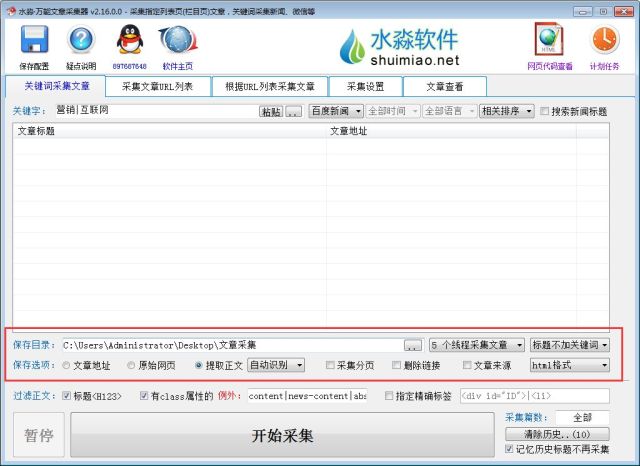Enable the 删除链接 checkbox
The width and height of the screenshot is (640, 466).
[396, 365]
